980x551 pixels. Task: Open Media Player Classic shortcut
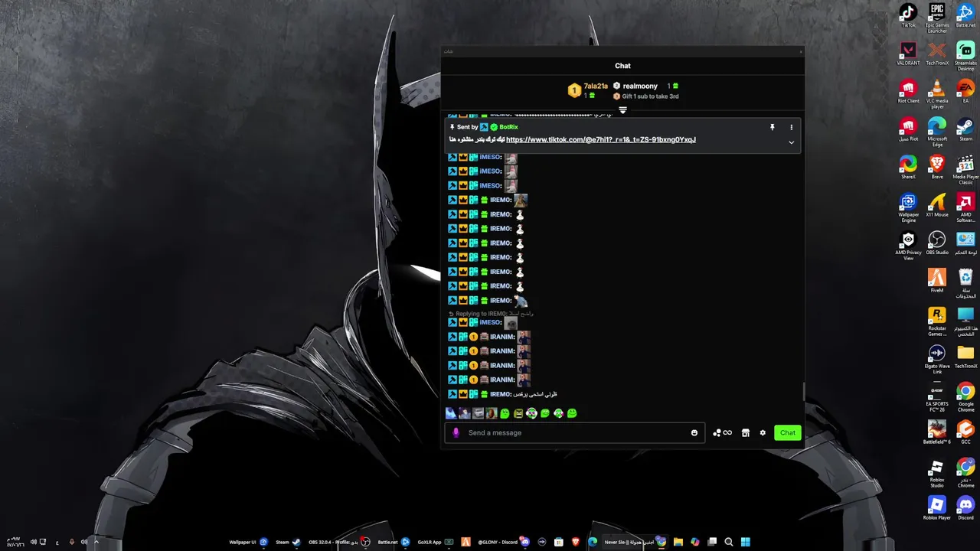coord(965,170)
